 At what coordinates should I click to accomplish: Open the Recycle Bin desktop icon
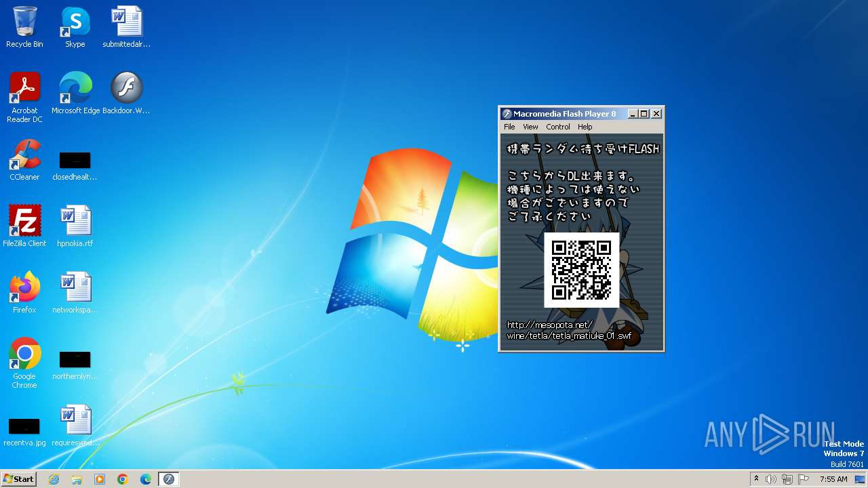pyautogui.click(x=24, y=27)
